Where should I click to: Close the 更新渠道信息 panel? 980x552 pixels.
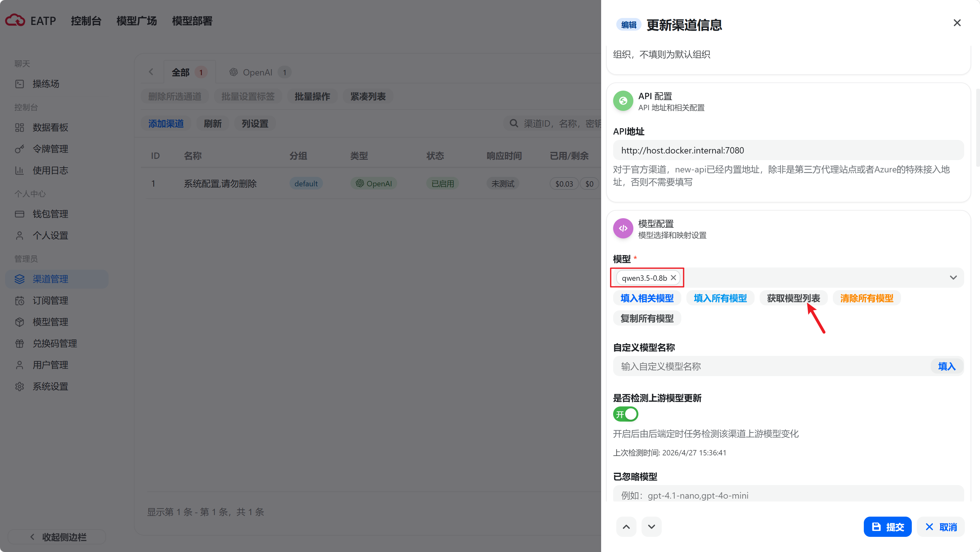[957, 23]
